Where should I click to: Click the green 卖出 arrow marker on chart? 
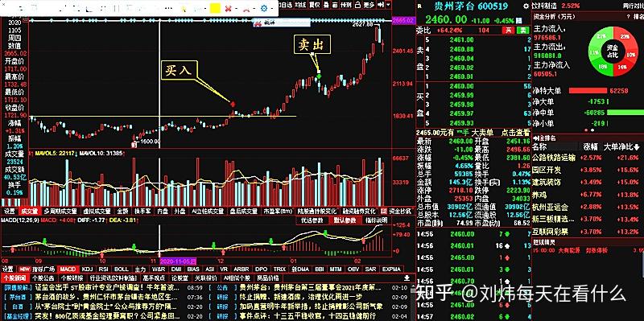[319, 76]
